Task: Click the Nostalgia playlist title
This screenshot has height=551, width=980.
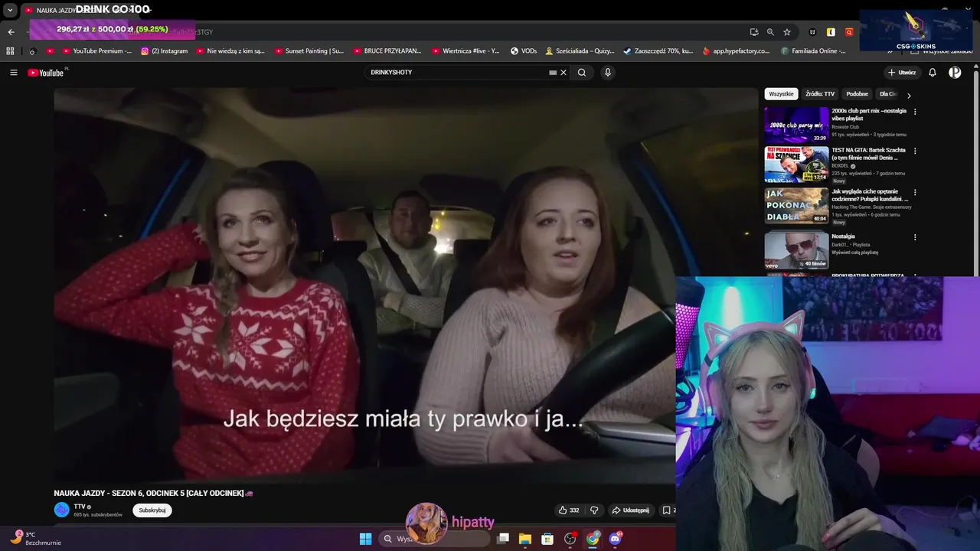Action: pyautogui.click(x=843, y=236)
